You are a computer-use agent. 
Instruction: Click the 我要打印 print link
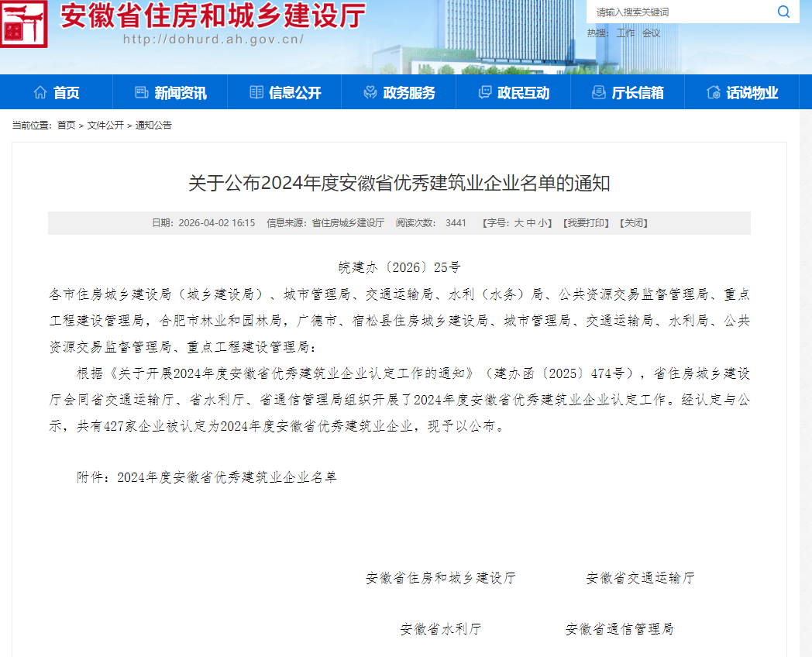(586, 223)
